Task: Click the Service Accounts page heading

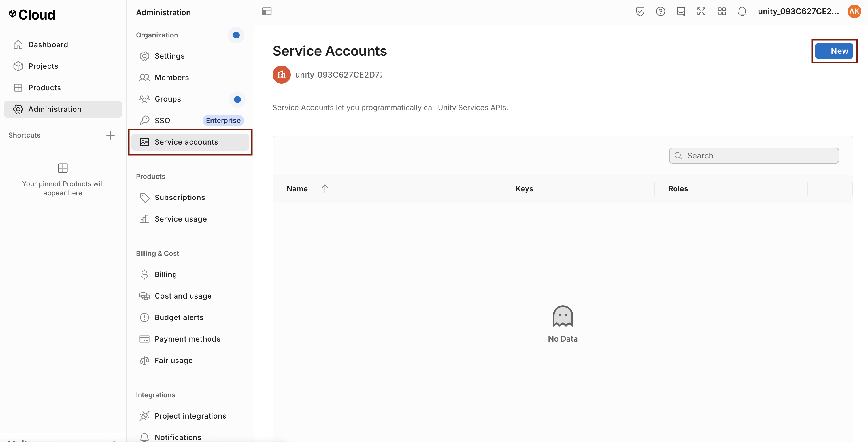Action: [329, 51]
